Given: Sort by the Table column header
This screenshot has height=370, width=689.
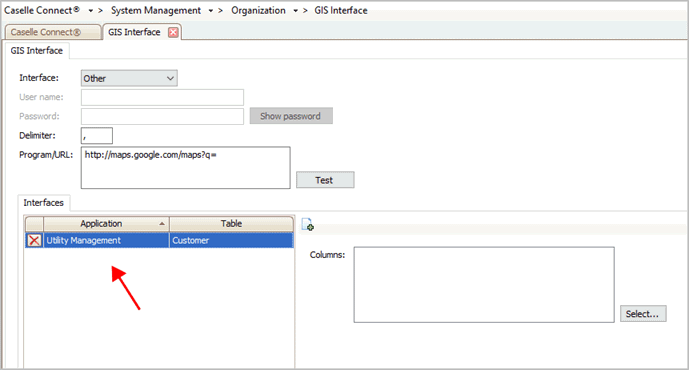Looking at the screenshot, I should pyautogui.click(x=232, y=224).
